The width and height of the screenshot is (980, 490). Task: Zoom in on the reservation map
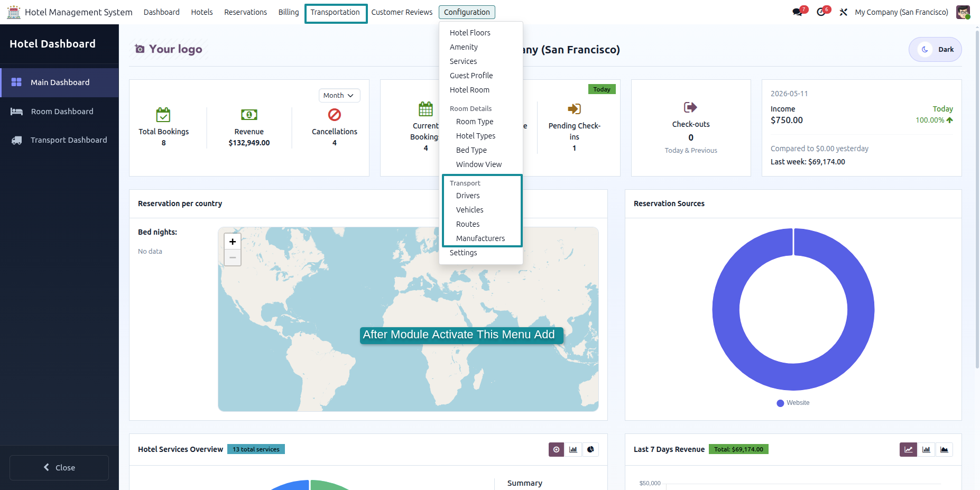tap(233, 242)
